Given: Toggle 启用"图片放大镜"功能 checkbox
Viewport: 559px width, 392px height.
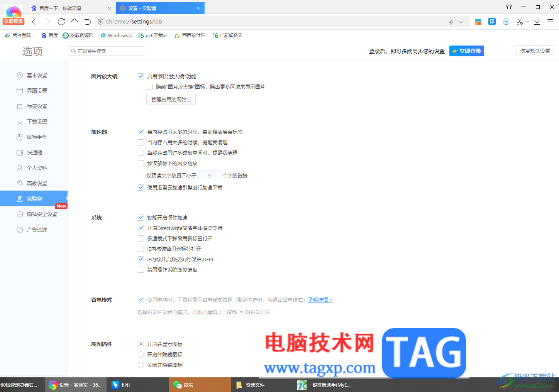Looking at the screenshot, I should point(141,76).
